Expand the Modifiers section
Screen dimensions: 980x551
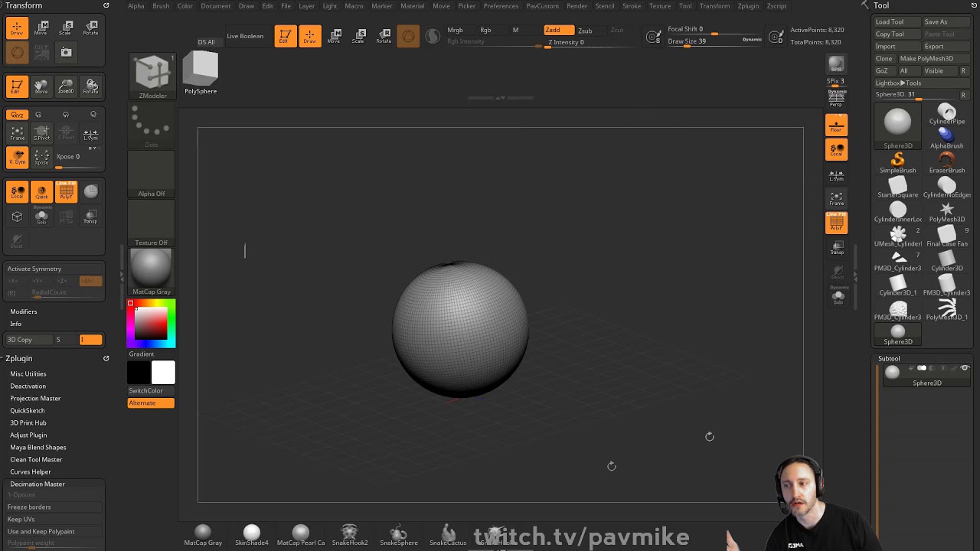click(23, 311)
